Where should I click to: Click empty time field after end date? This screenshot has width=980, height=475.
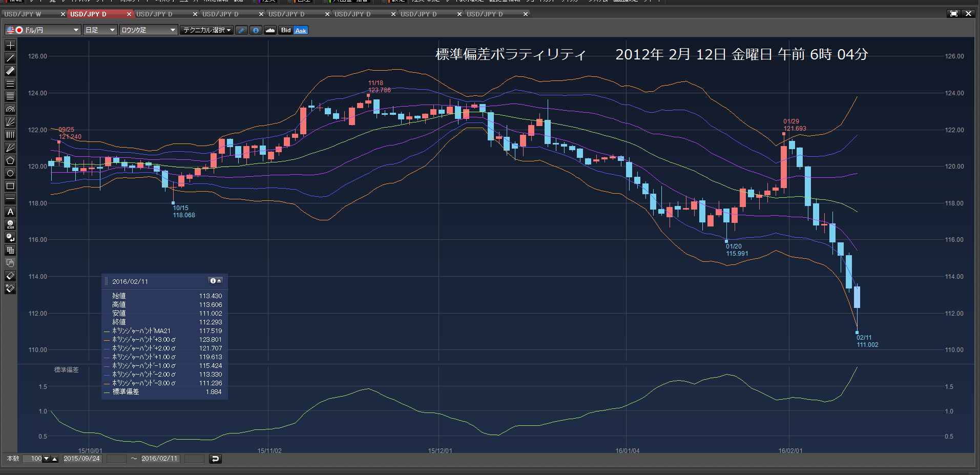pos(194,459)
